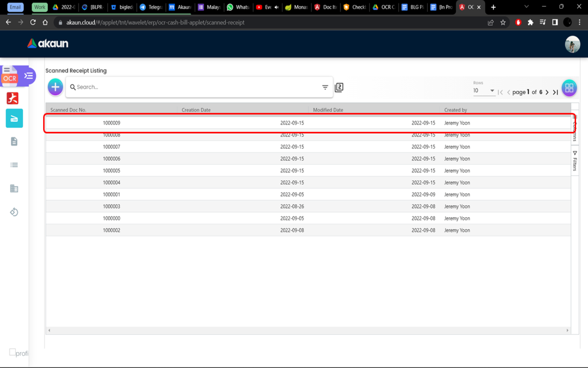Image resolution: width=588 pixels, height=368 pixels.
Task: Go to the previous page
Action: [508, 92]
